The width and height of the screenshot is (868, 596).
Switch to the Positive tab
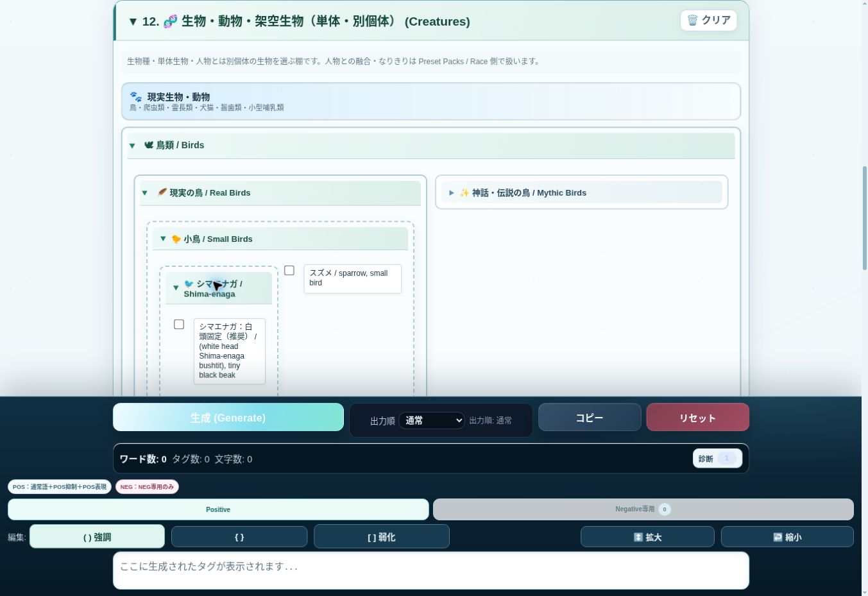coord(218,509)
